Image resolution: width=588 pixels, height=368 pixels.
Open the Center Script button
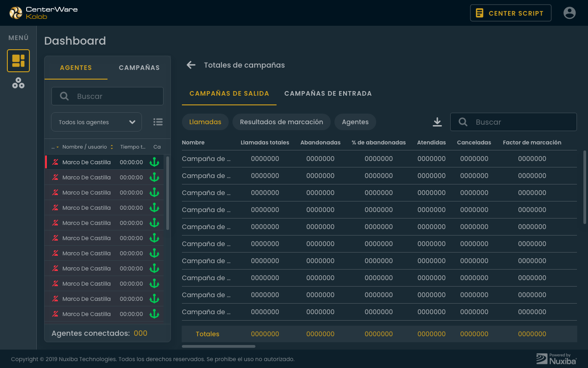click(510, 13)
